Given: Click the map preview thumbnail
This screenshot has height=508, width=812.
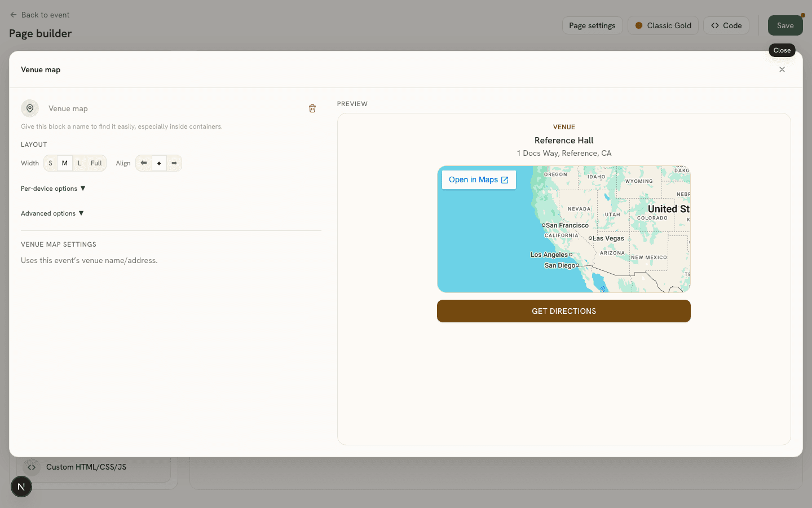Looking at the screenshot, I should (x=564, y=229).
